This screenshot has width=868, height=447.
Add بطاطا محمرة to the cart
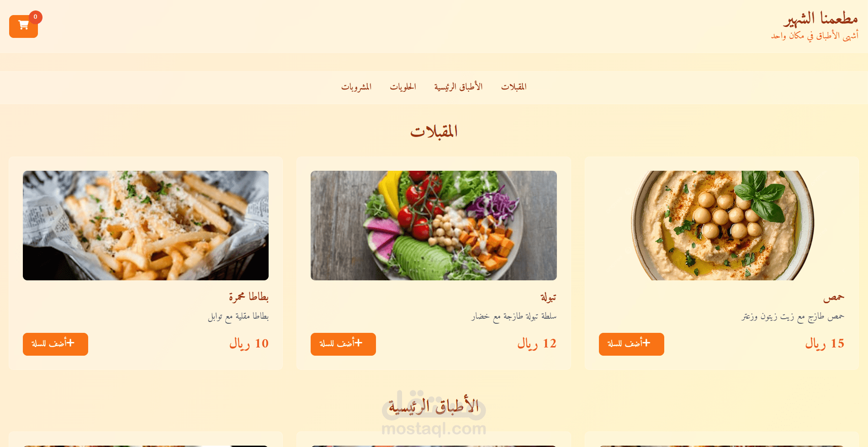pos(55,344)
